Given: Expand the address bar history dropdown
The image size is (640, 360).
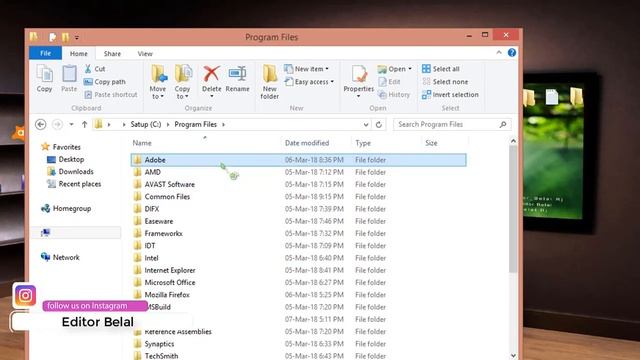Looking at the screenshot, I should pyautogui.click(x=366, y=124).
